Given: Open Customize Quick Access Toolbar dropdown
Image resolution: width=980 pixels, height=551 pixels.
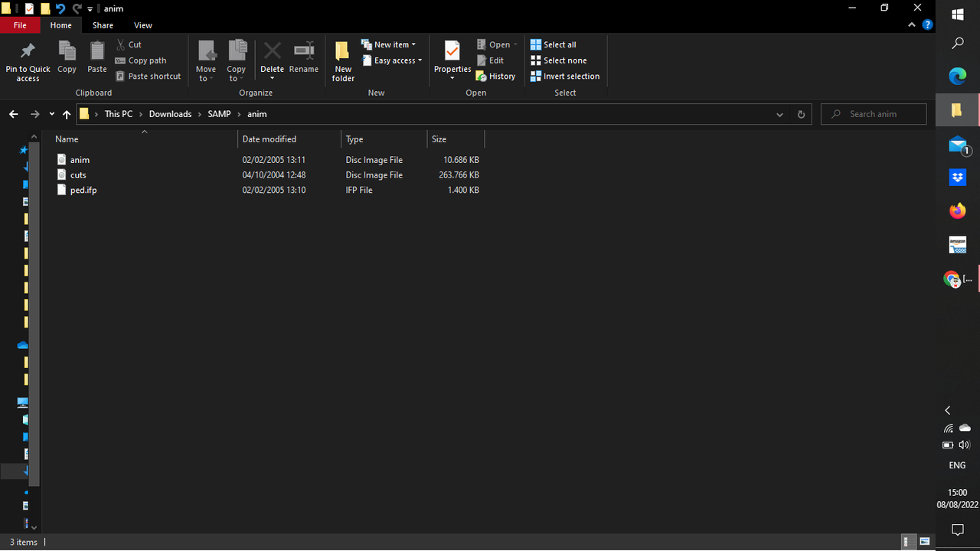Looking at the screenshot, I should click(90, 9).
